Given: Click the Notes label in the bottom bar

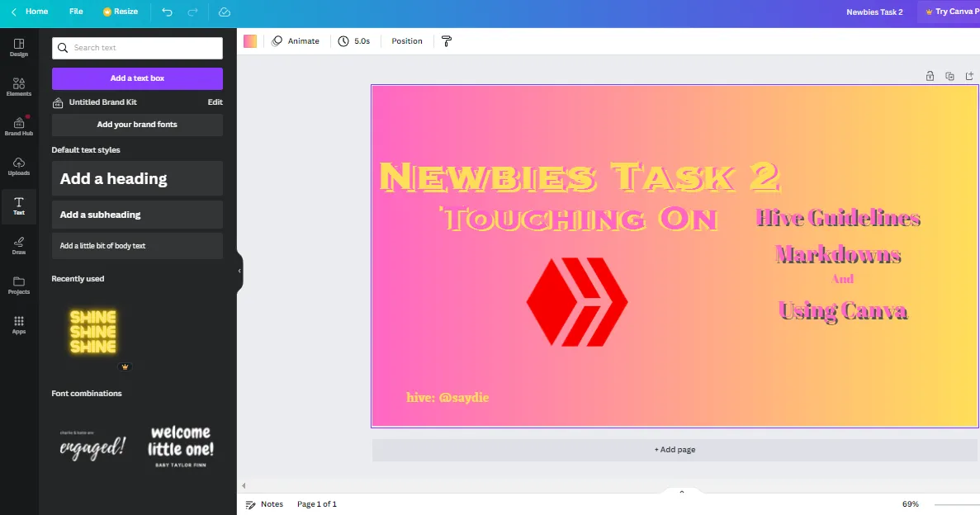Looking at the screenshot, I should [272, 504].
